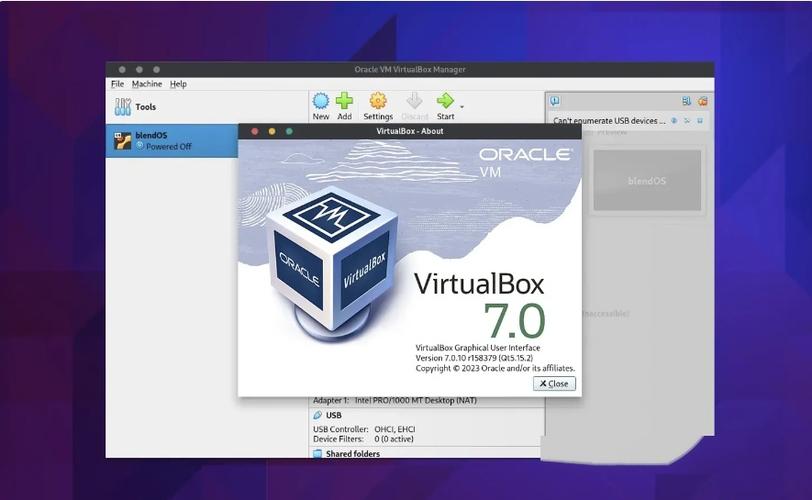The image size is (812, 500).
Task: Click the New virtual machine icon
Action: point(320,102)
